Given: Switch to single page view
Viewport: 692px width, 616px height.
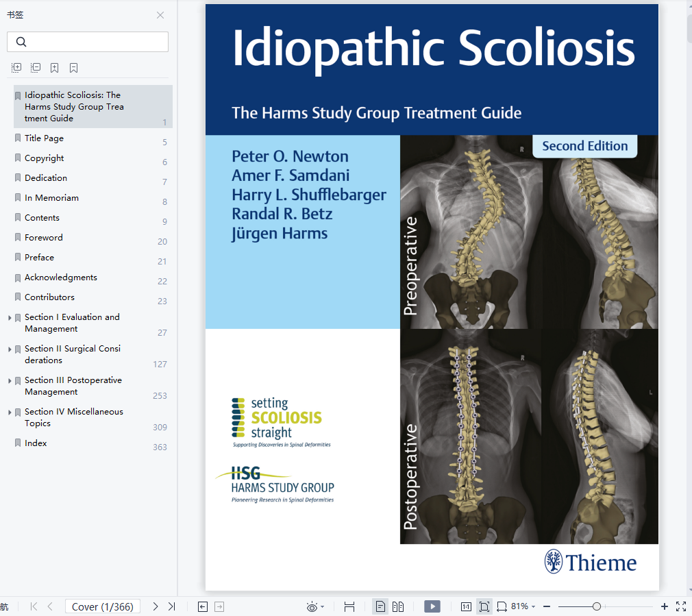Looking at the screenshot, I should tap(380, 606).
